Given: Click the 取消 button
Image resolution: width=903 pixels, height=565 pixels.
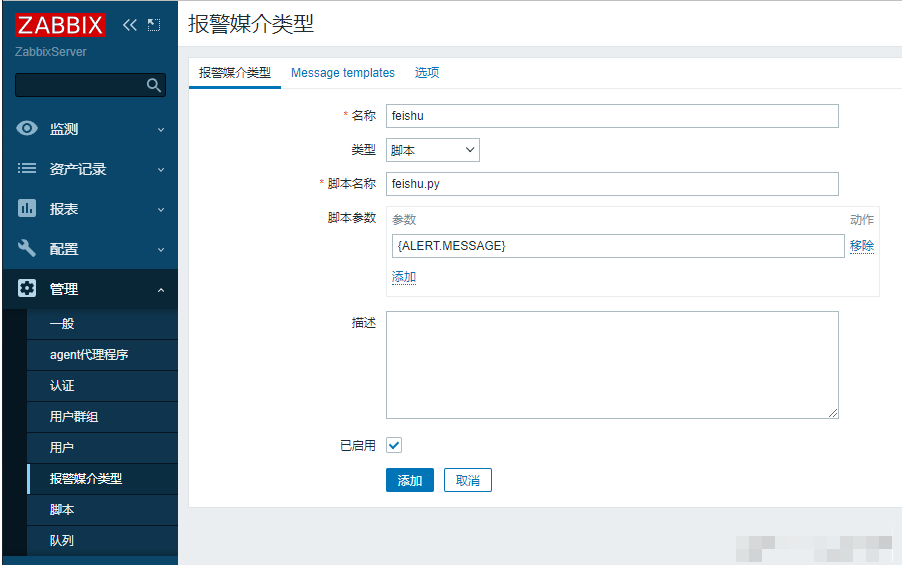Looking at the screenshot, I should (x=467, y=481).
